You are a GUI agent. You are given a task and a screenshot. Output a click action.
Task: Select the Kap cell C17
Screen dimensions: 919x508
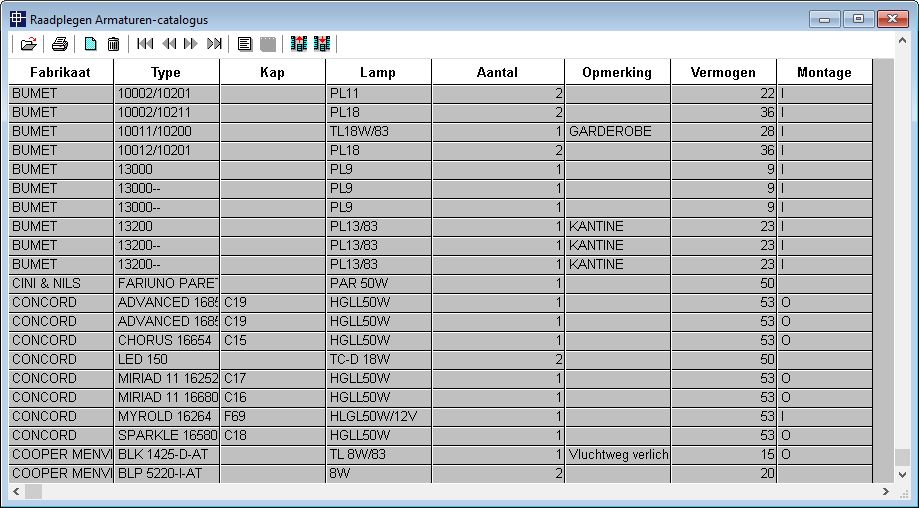273,379
